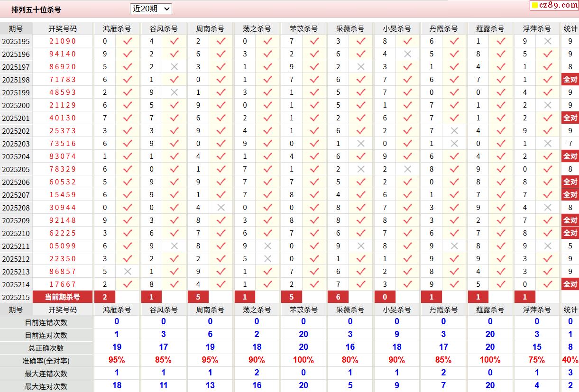Click the cross mark for 丹霞杀号 in row 2025211
The image size is (579, 392).
coord(454,246)
